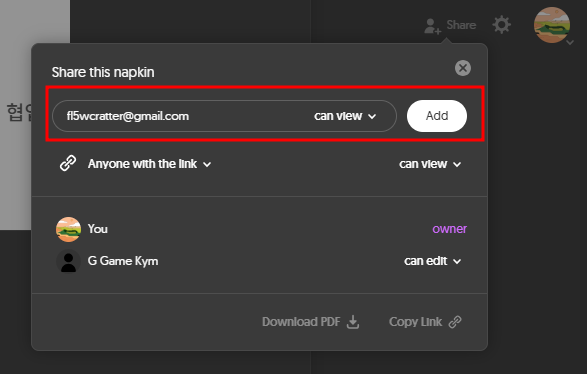Open Share from the top bar
This screenshot has width=587, height=374.
[x=450, y=25]
